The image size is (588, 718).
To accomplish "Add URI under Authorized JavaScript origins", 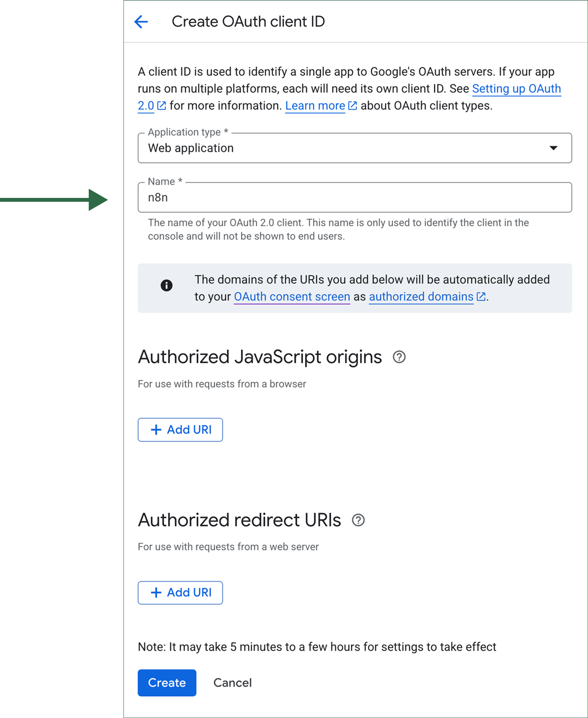I will (180, 430).
